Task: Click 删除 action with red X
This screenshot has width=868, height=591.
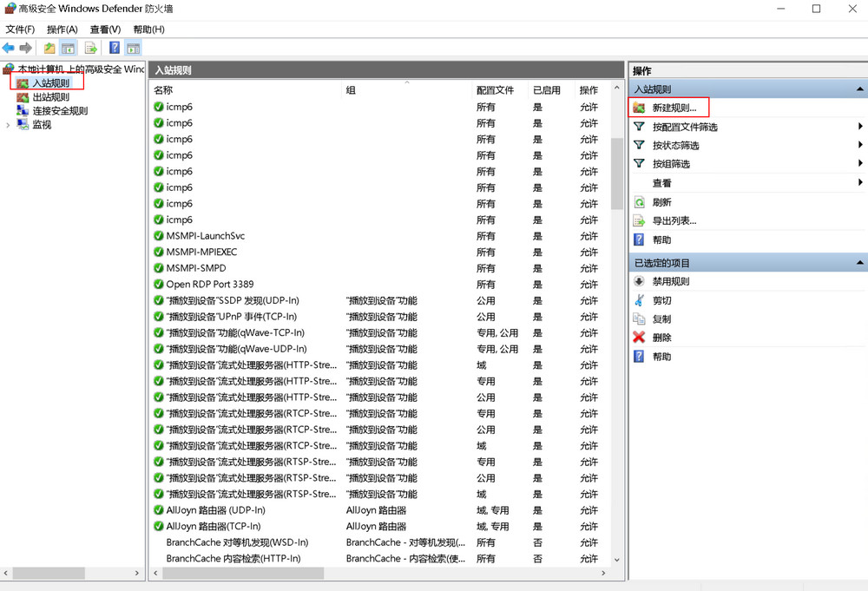Action: click(661, 338)
